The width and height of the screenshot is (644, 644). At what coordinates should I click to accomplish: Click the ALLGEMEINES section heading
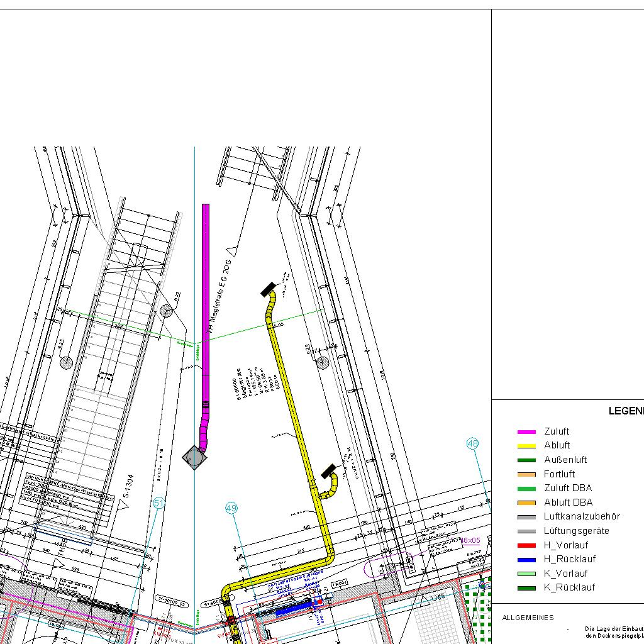pos(528,618)
